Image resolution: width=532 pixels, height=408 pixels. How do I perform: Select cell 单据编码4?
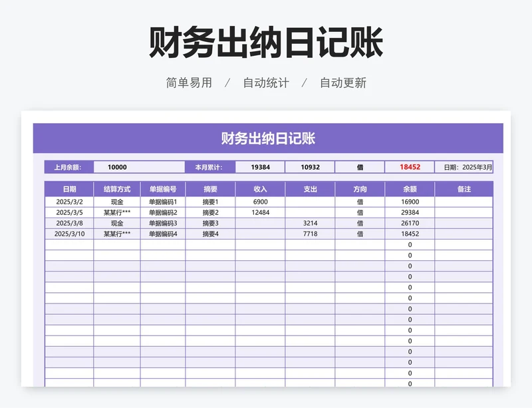(x=163, y=234)
